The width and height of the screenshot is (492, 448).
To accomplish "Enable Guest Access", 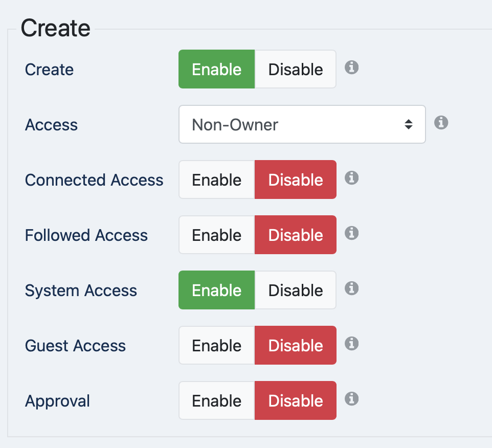I will 216,345.
